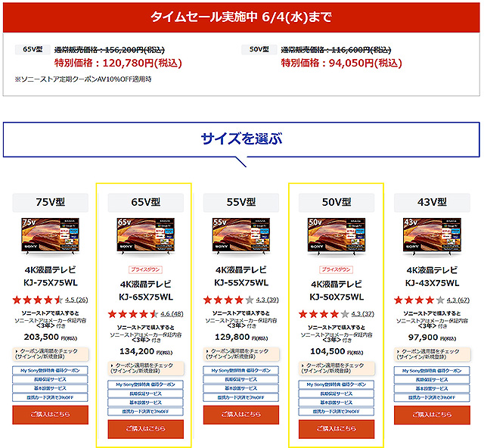Image resolution: width=484 pixels, height=448 pixels.
Task: Open 提携カード決済で3%OFF under 55V model
Action: click(x=241, y=397)
